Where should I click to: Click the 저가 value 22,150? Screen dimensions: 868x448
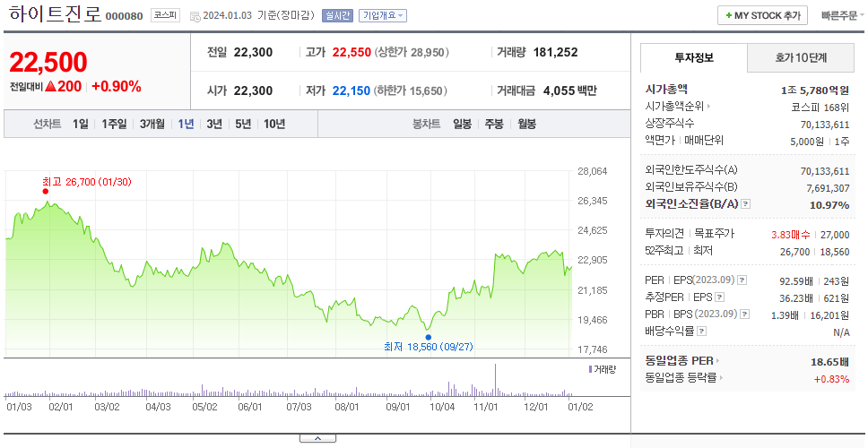tap(352, 90)
